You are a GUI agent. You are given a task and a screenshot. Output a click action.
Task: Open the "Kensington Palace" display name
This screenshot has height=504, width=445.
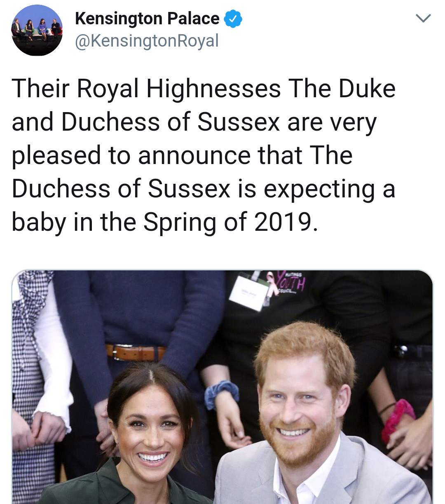click(147, 19)
